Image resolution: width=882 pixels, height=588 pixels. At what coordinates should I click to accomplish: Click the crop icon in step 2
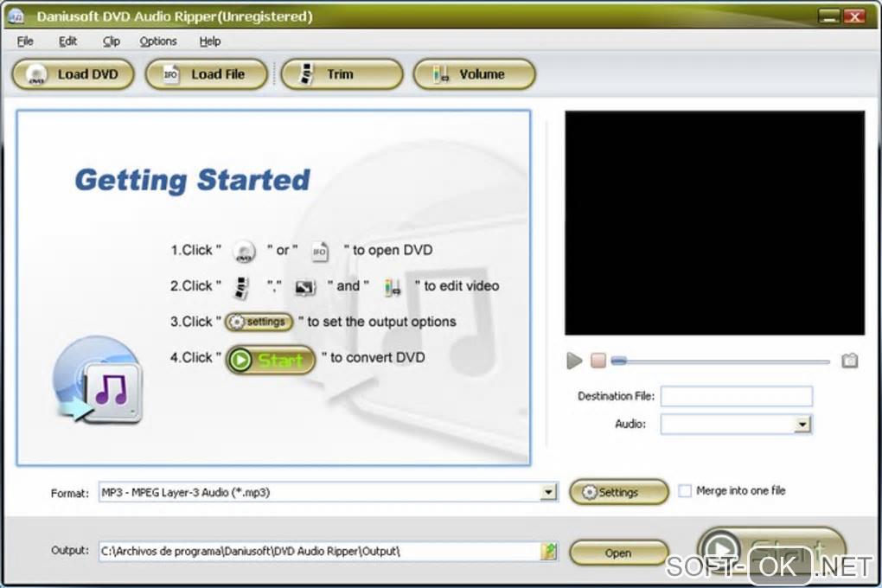(x=305, y=288)
